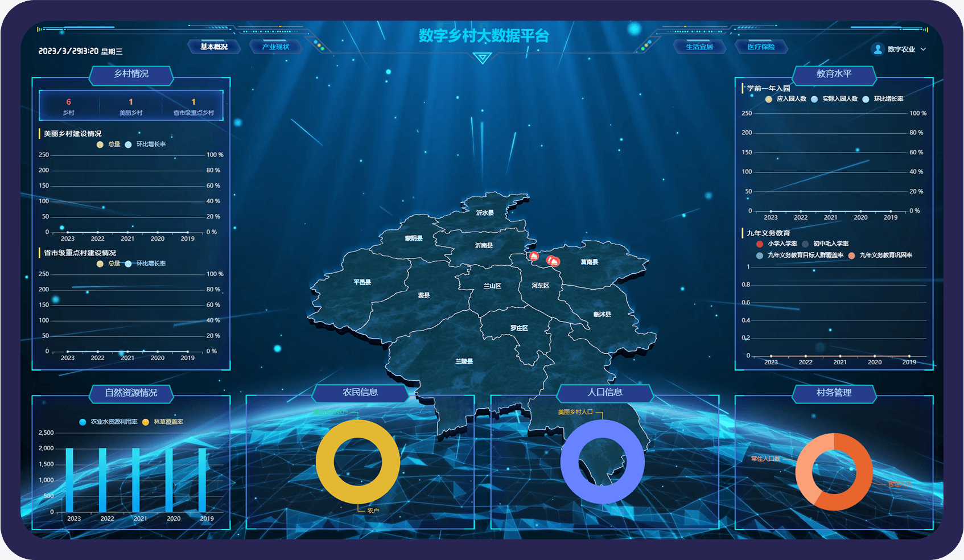The image size is (964, 560).
Task: Click the 农民信息 panel title
Action: click(360, 393)
